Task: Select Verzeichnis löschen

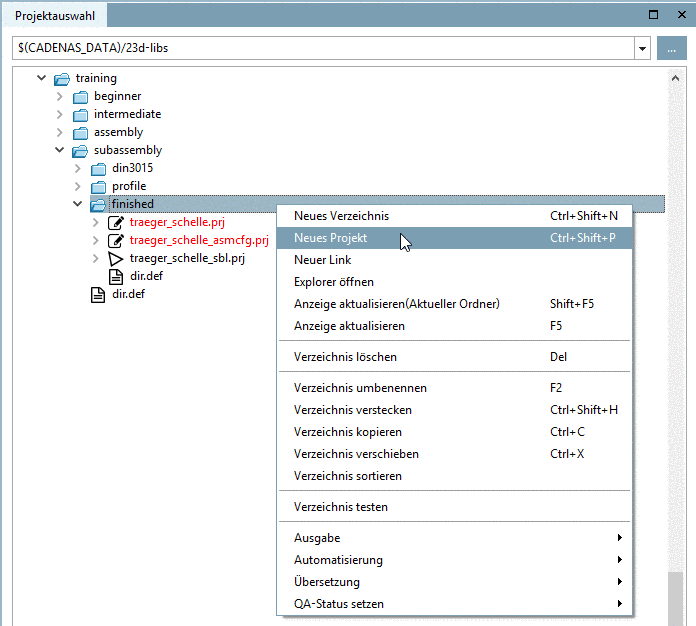Action: 454,357
